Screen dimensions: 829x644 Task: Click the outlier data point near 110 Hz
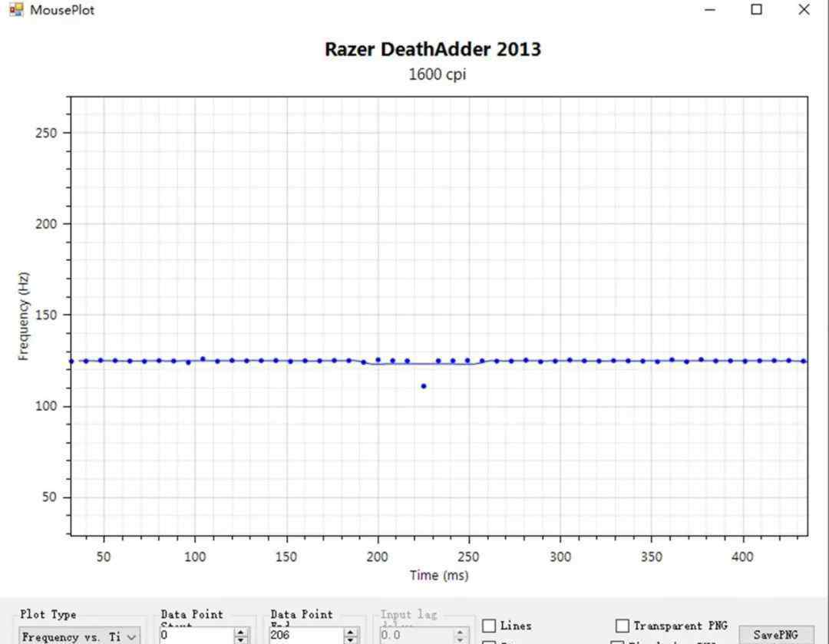(x=424, y=386)
